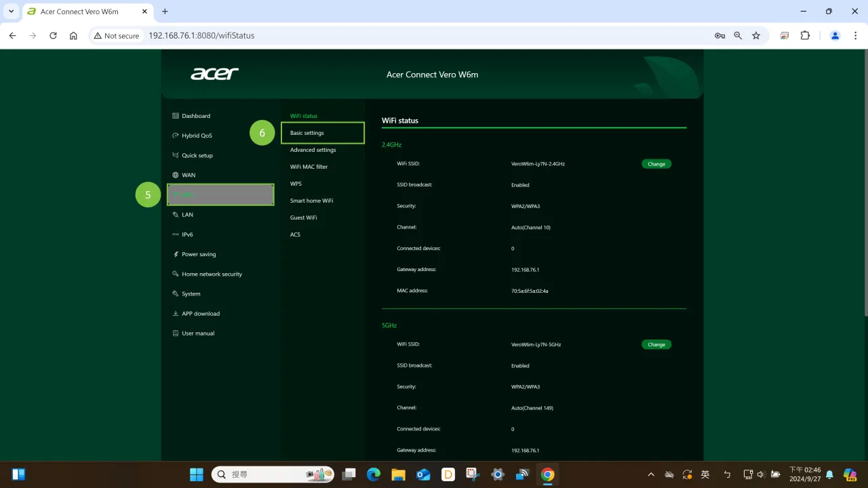Open IPv6 settings in the sidebar
Viewport: 868px width, 488px height.
[x=187, y=234]
